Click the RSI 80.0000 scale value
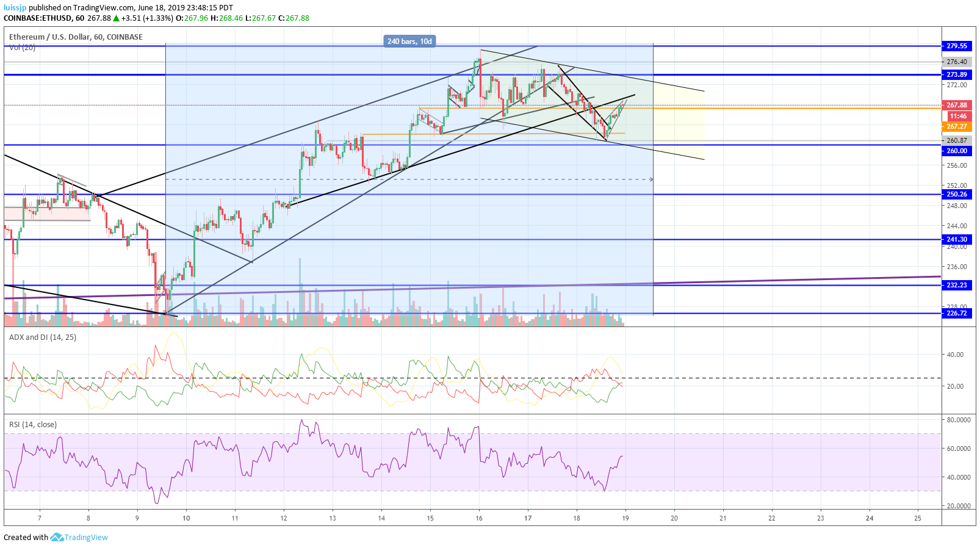This screenshot has width=980, height=548. pyautogui.click(x=959, y=420)
